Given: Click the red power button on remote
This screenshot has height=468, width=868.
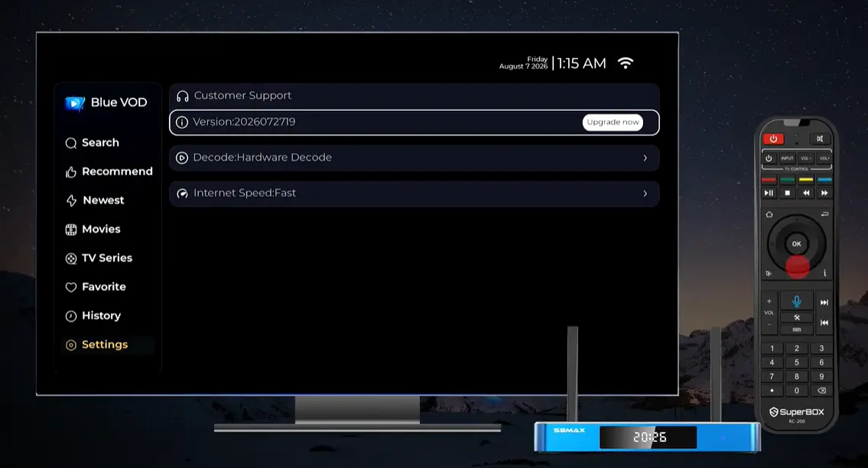Looking at the screenshot, I should 773,139.
